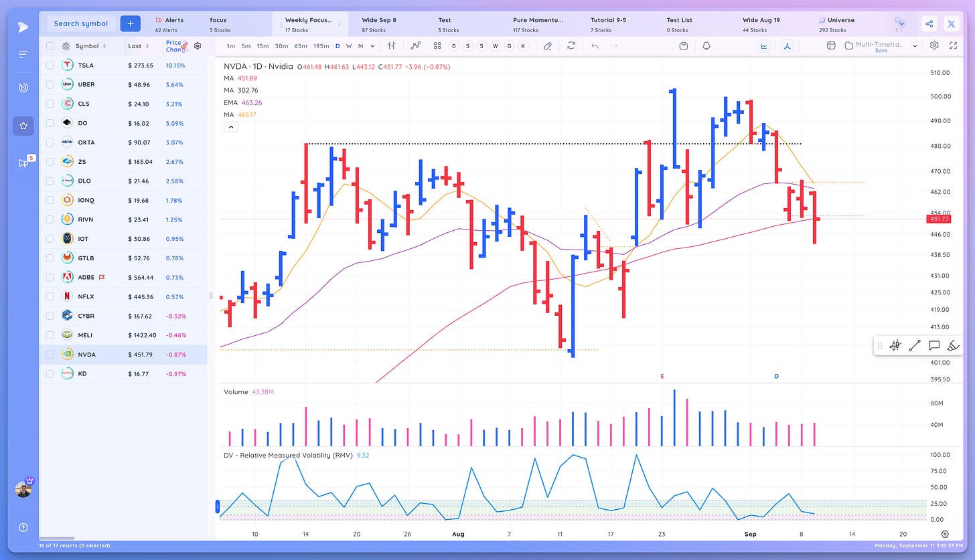Viewport: 975px width, 560px height.
Task: Click the Save template link
Action: pyautogui.click(x=881, y=51)
